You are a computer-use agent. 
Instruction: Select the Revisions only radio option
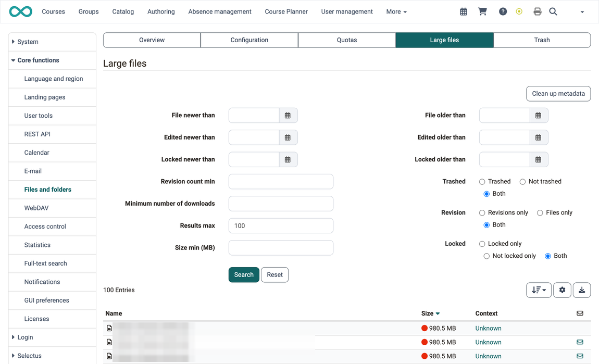point(482,213)
